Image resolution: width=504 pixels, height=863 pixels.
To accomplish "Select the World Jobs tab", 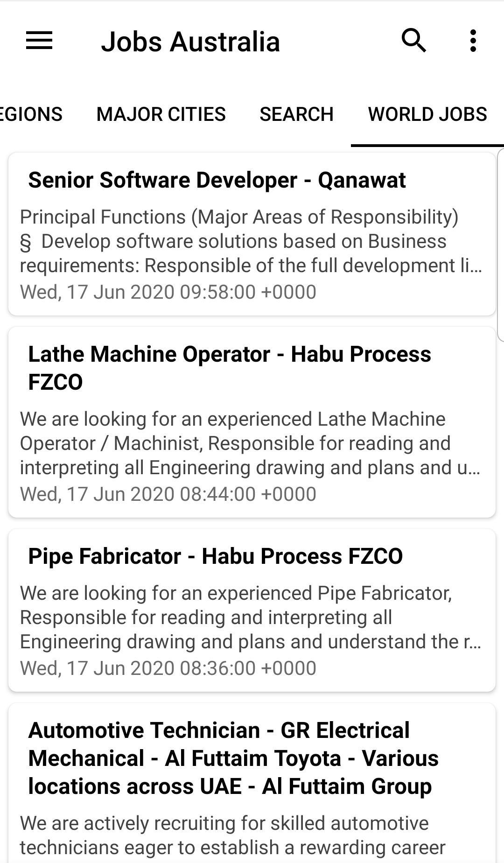I will (427, 114).
